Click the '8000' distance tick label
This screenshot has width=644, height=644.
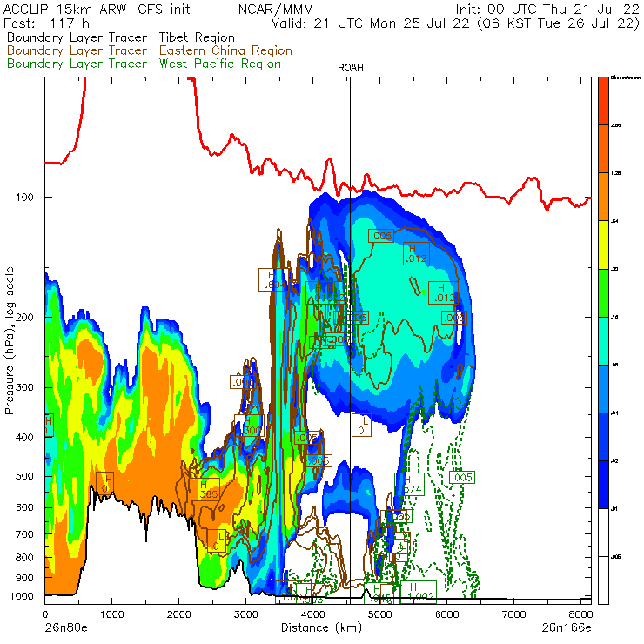coord(580,614)
